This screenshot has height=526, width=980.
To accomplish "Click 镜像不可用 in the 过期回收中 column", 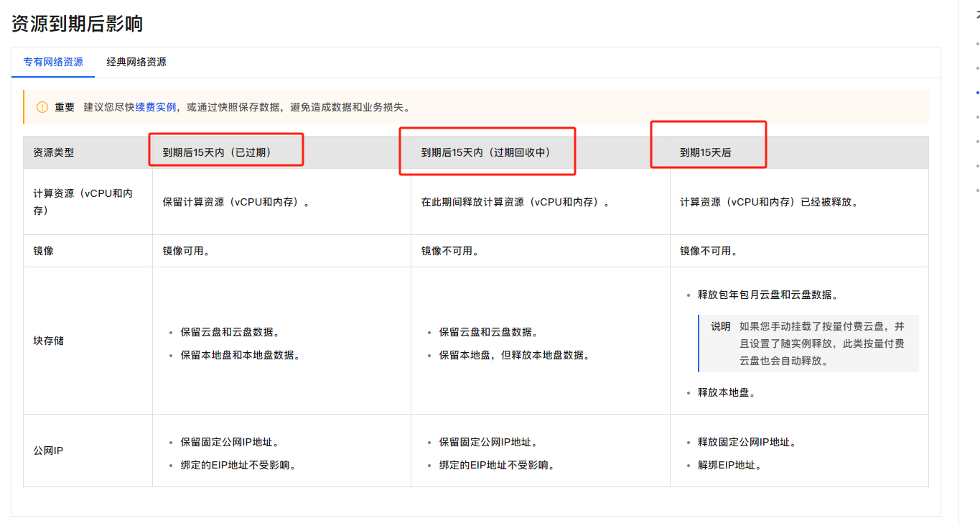I will point(449,252).
